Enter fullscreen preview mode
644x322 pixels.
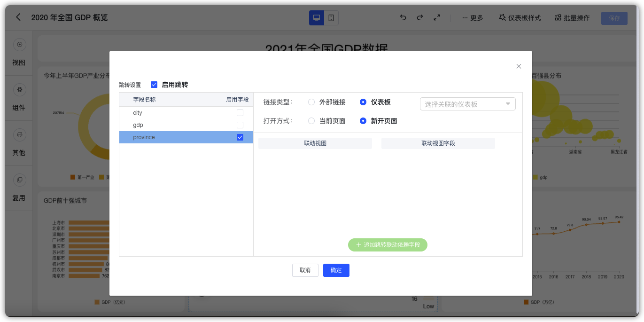coord(437,17)
